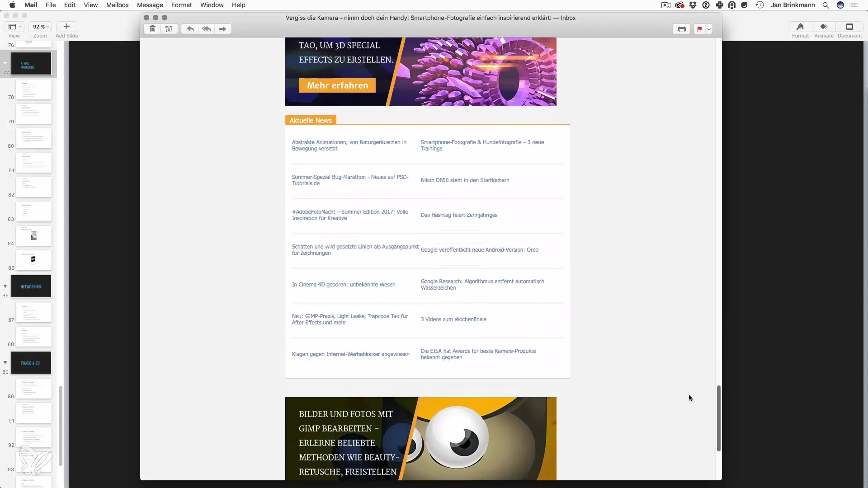The height and width of the screenshot is (488, 868).
Task: Select slide 77 E-Mail Marketing thumbnail
Action: (31, 64)
